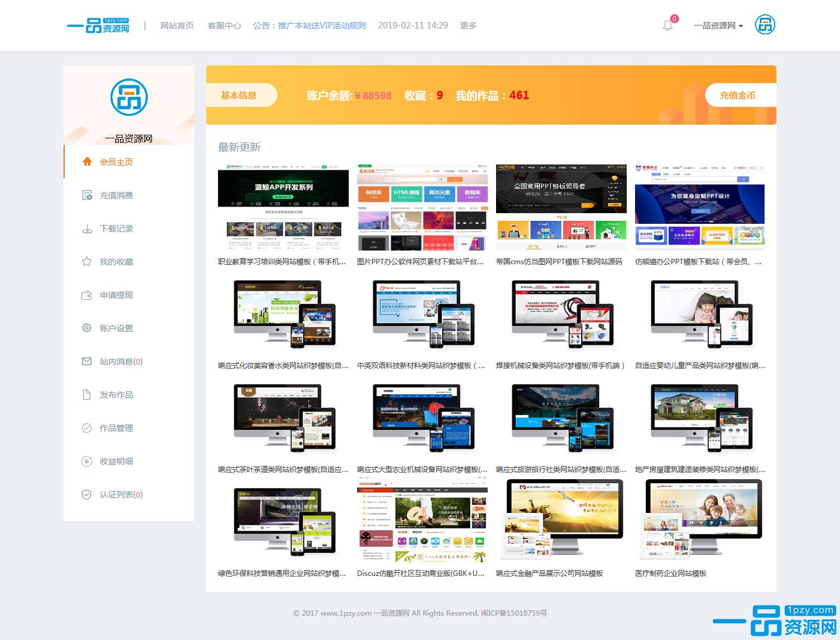Click the star icon beside 我的收藏

(x=87, y=262)
